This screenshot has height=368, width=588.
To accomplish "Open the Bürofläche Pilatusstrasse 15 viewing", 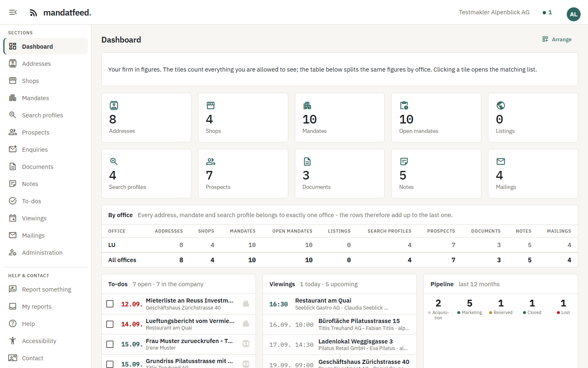I will coord(340,324).
